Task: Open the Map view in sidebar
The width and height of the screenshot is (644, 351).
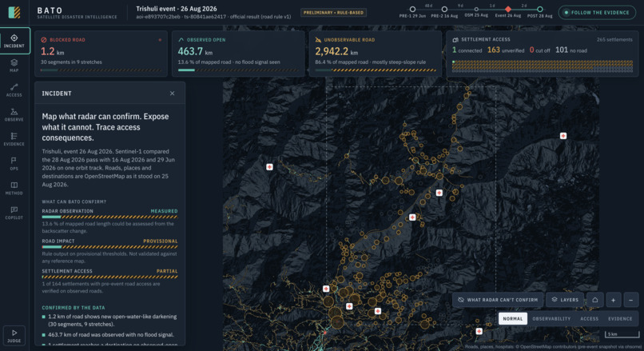Action: 14,66
